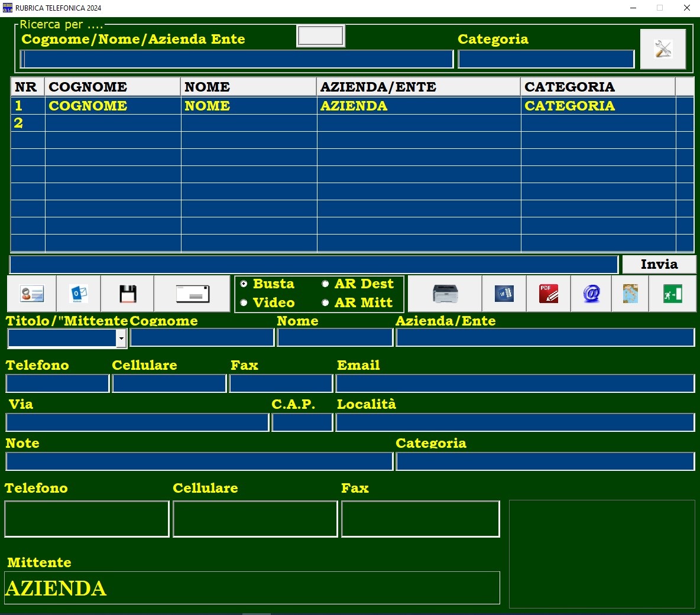Image resolution: width=700 pixels, height=615 pixels.
Task: Sort by the NOME column header
Action: [x=249, y=86]
